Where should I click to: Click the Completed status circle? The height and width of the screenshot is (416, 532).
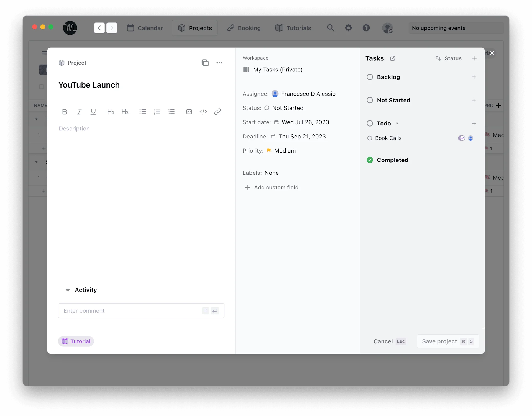(x=370, y=160)
